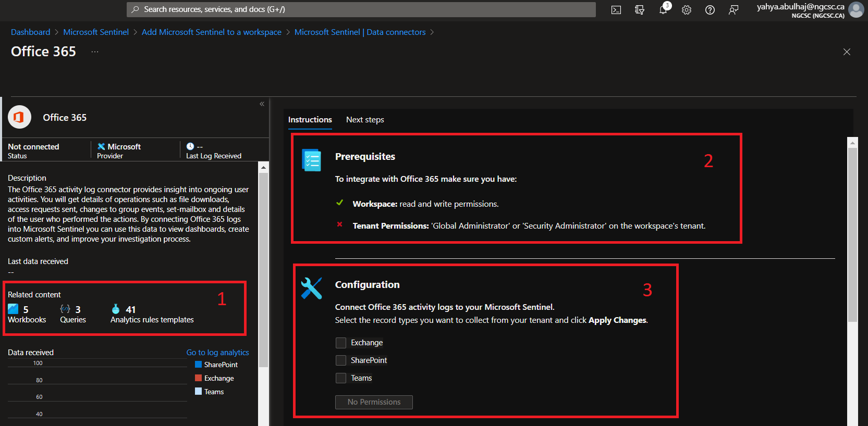Open portal settings gear
The image size is (868, 426).
coord(687,10)
